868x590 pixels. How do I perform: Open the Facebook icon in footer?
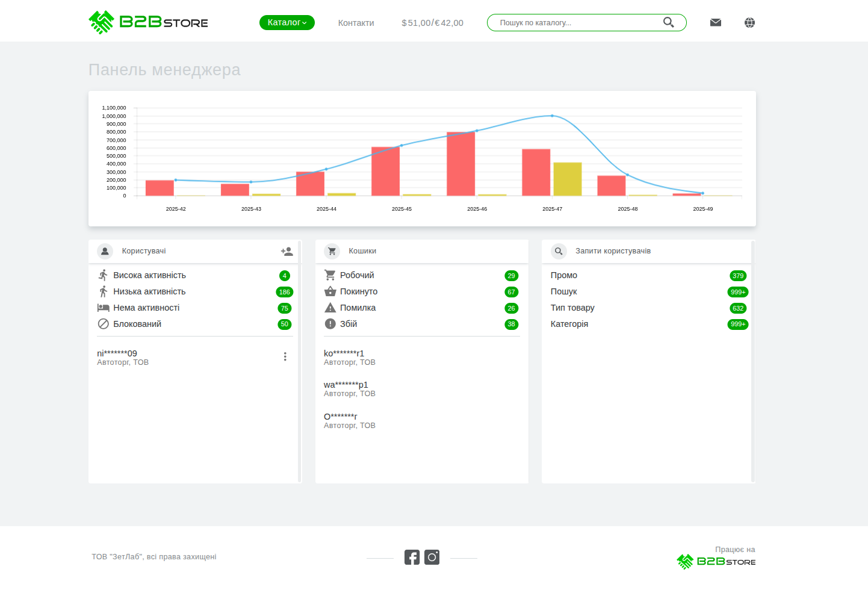[412, 557]
